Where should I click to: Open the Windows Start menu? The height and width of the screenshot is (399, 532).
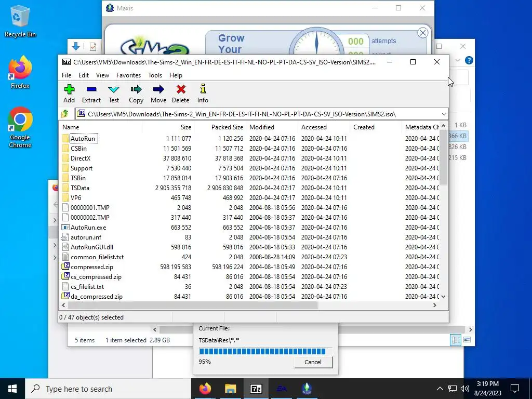[12, 389]
